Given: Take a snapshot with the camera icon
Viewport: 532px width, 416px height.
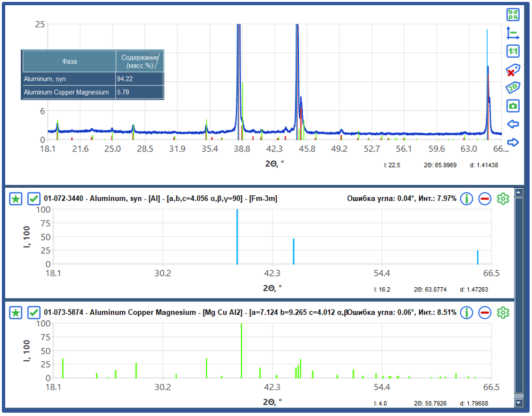Looking at the screenshot, I should tap(513, 106).
